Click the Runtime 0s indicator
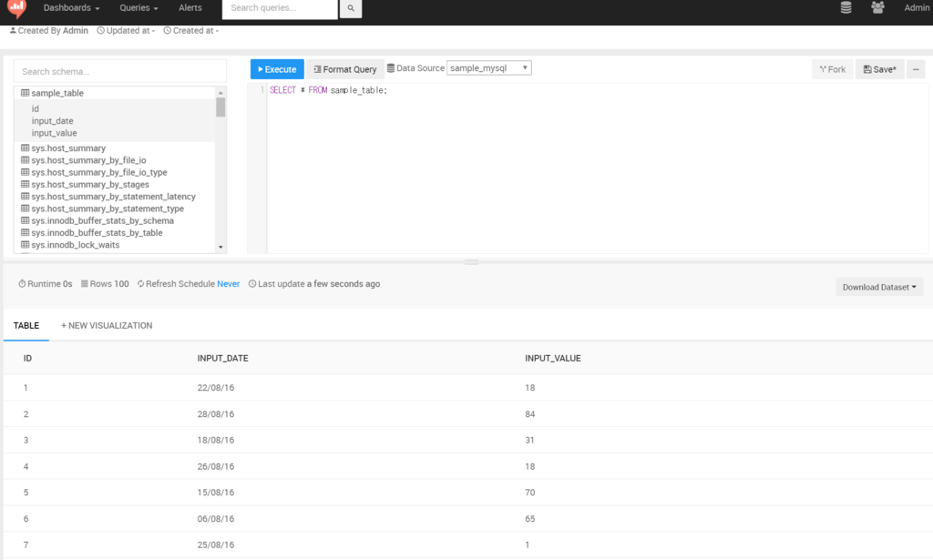This screenshot has height=560, width=933. [x=46, y=283]
